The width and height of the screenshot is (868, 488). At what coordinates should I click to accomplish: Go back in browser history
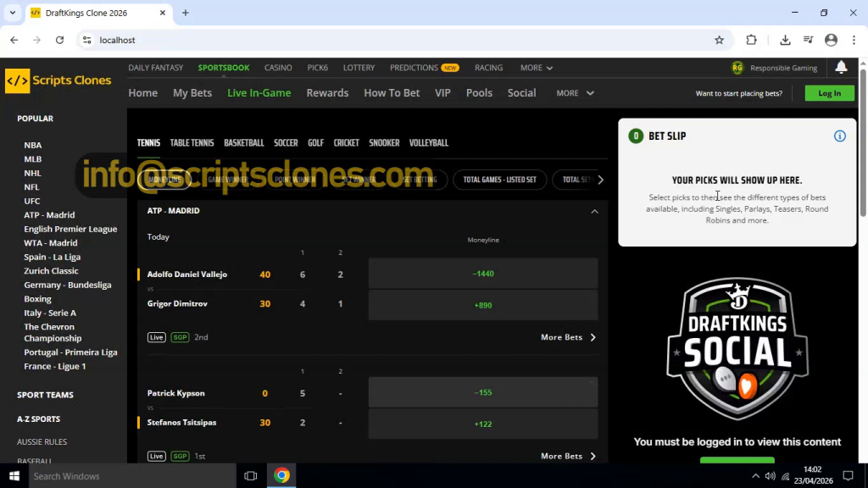(14, 40)
